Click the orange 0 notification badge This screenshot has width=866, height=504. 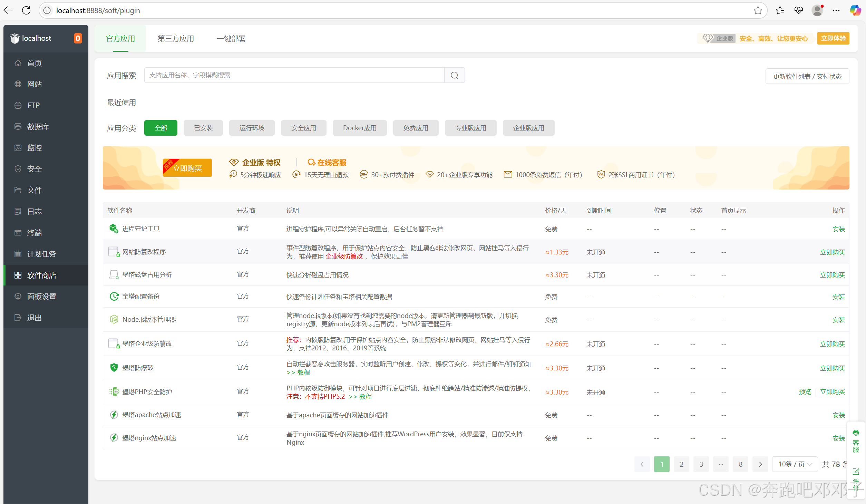78,38
